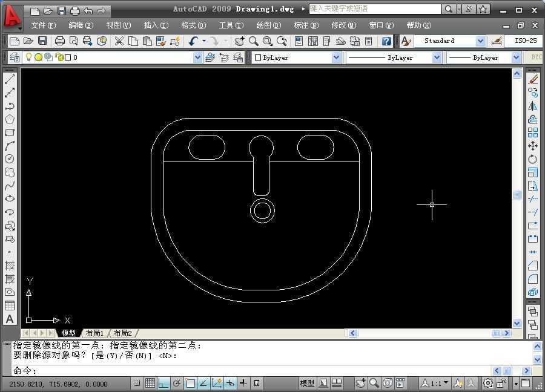Click the search magnifier button in title bar
545x392 pixels.
point(448,9)
